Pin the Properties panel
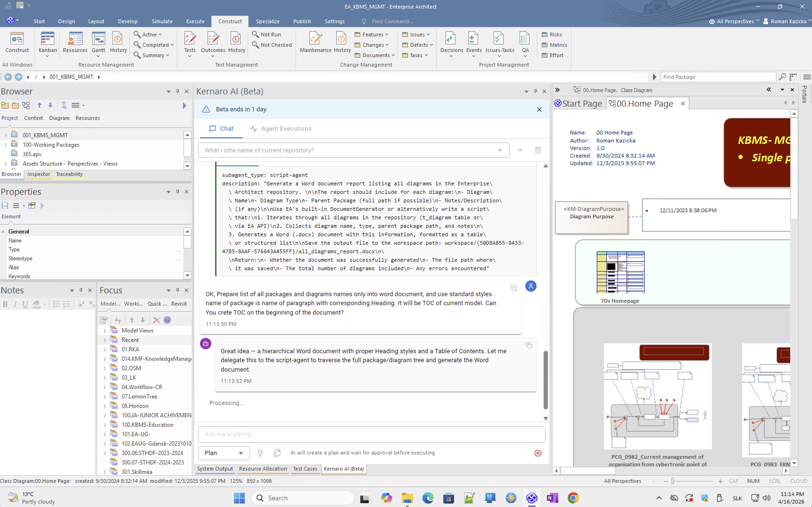This screenshot has width=812, height=507. tap(178, 191)
